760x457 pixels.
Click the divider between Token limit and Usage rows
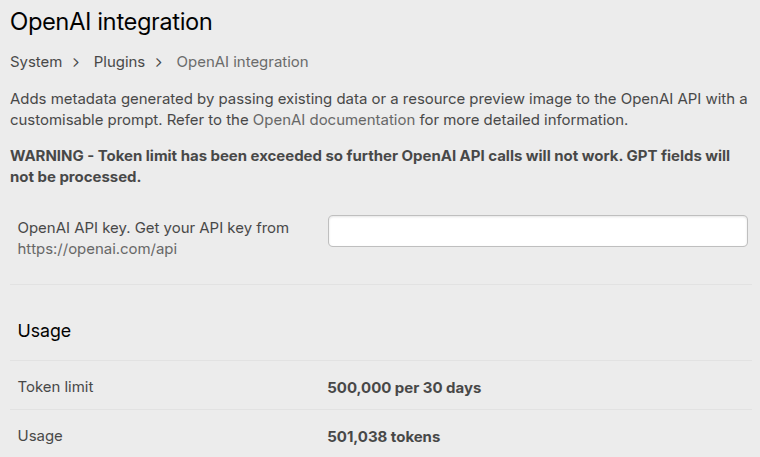tap(380, 410)
